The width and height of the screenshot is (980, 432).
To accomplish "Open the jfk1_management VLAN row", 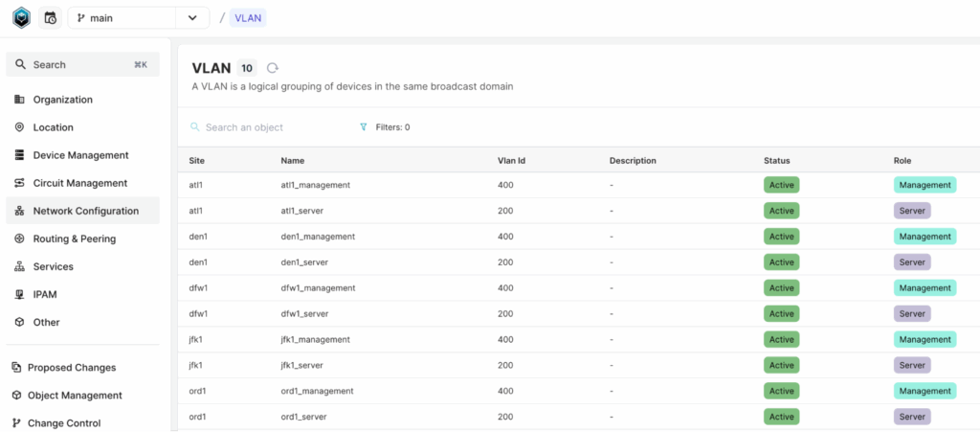I will point(579,339).
